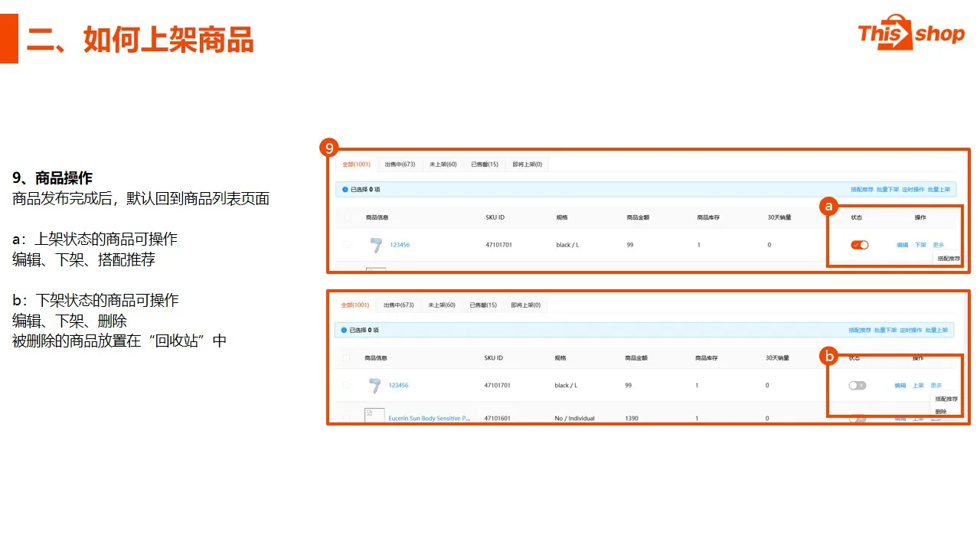This screenshot has width=980, height=551.
Task: Click the orange circled 'b' marker
Action: (x=828, y=355)
